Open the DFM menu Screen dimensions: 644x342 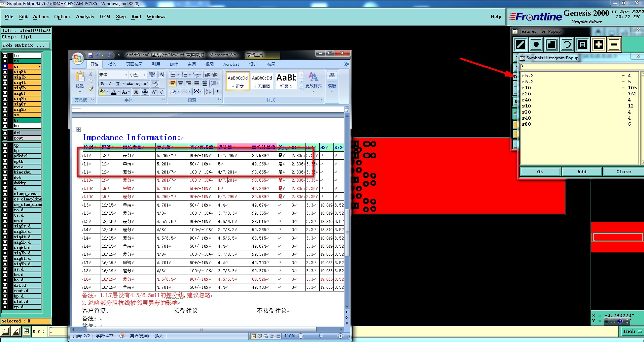point(105,17)
